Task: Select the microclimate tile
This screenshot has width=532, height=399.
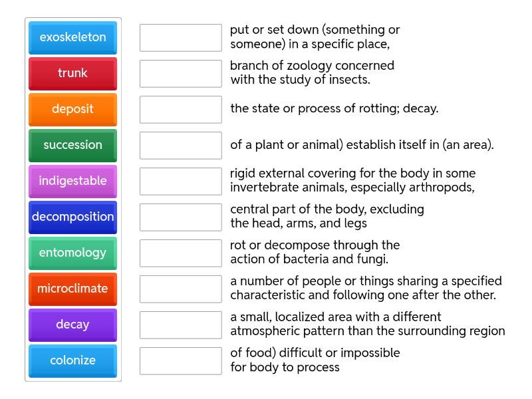Action: click(72, 289)
